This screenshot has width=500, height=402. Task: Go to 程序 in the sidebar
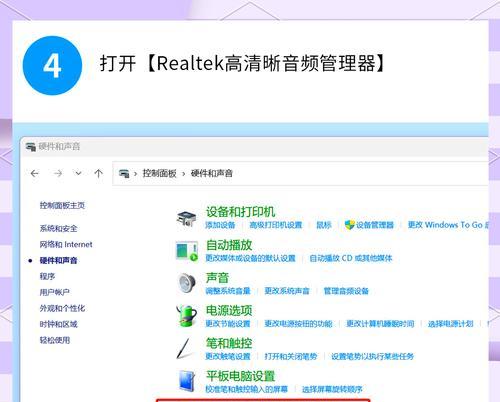point(47,276)
